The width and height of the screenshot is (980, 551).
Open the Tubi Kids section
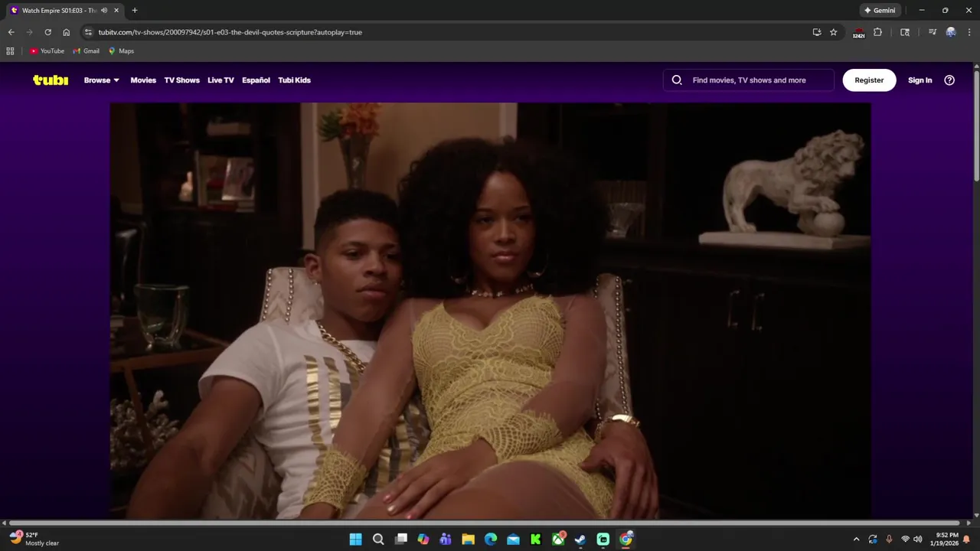pyautogui.click(x=294, y=80)
